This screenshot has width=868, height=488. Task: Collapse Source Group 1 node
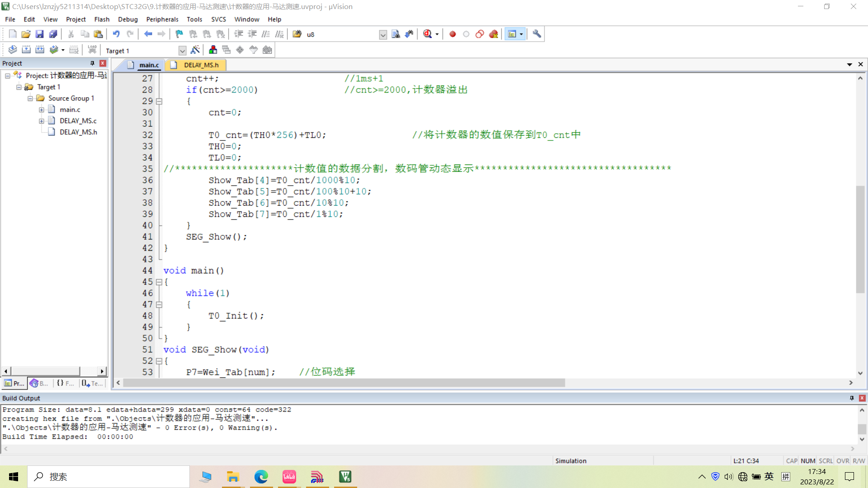(x=30, y=99)
